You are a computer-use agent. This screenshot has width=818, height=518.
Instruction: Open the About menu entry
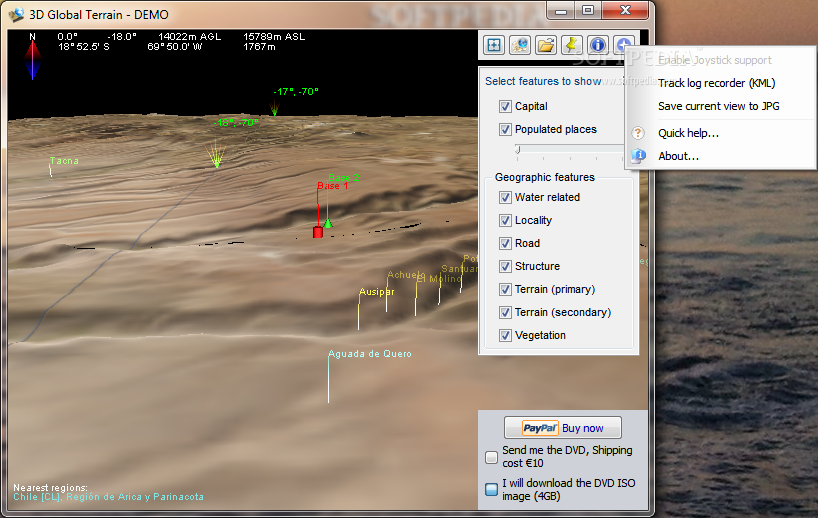click(720, 156)
